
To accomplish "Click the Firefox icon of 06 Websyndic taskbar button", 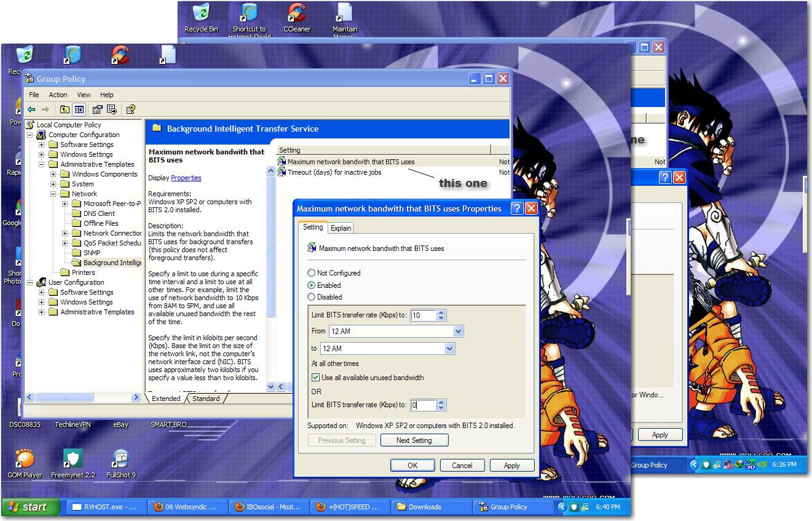I will 159,507.
